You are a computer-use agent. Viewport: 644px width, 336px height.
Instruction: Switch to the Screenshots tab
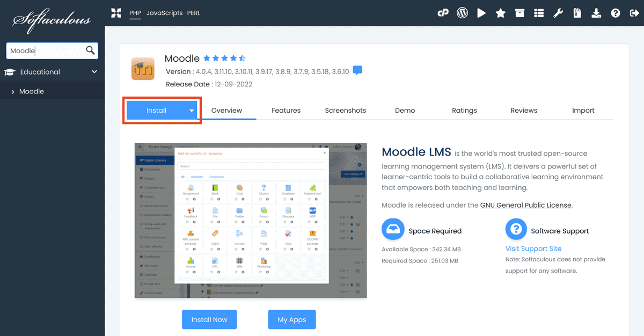tap(345, 110)
